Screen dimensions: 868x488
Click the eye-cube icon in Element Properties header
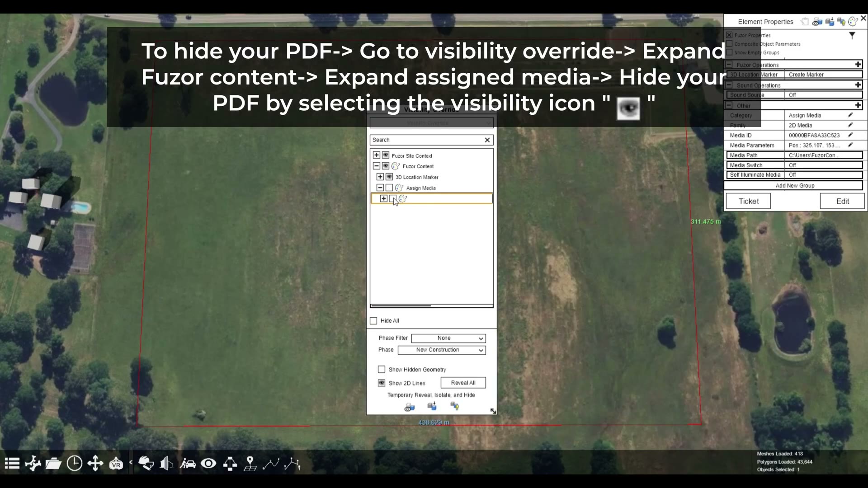click(817, 22)
